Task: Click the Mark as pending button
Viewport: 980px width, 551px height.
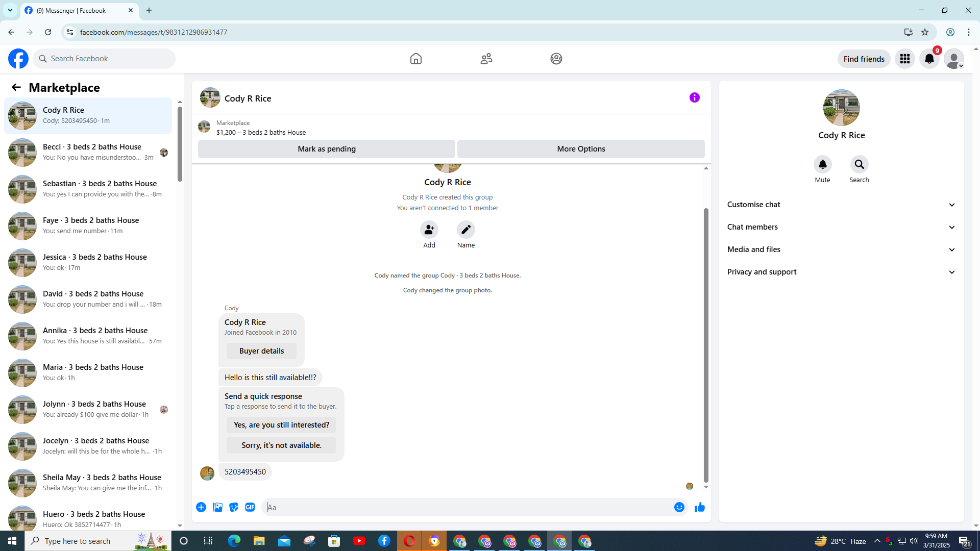Action: (x=326, y=149)
